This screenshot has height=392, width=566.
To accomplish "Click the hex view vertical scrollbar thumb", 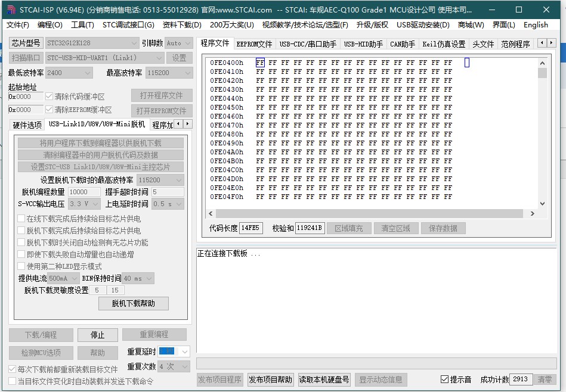I will [542, 73].
